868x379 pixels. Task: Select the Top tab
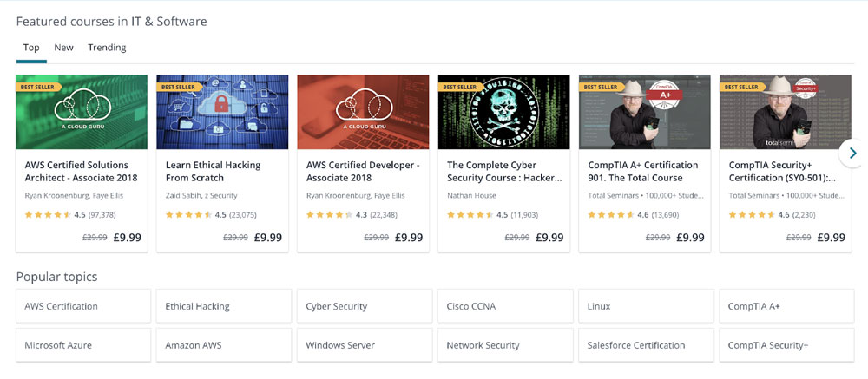[x=31, y=48]
